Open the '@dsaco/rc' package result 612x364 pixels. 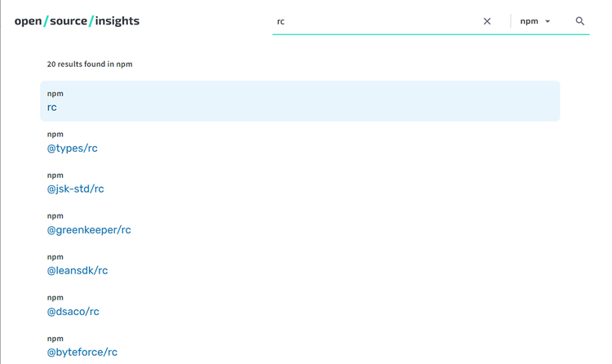(73, 311)
